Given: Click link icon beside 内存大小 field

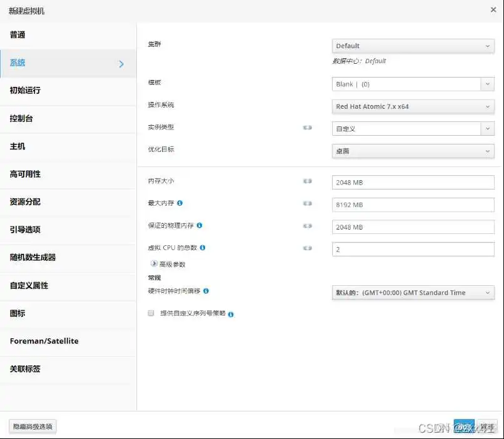Looking at the screenshot, I should (x=307, y=181).
